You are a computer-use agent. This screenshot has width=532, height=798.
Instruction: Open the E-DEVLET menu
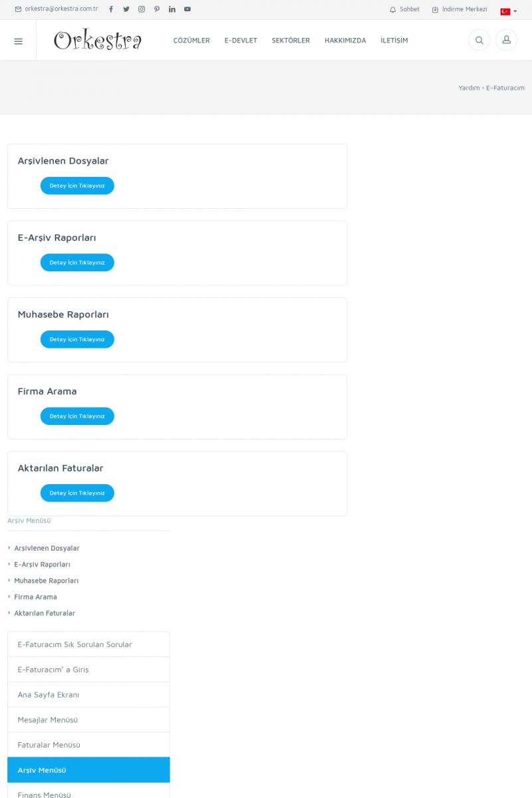[241, 41]
